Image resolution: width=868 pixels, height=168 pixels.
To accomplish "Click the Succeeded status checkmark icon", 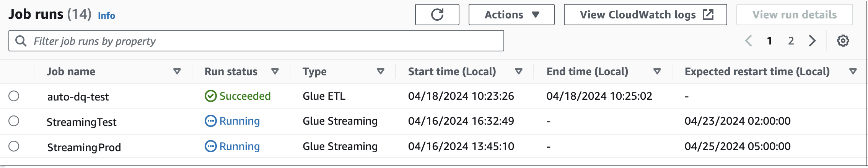I will click(x=210, y=96).
